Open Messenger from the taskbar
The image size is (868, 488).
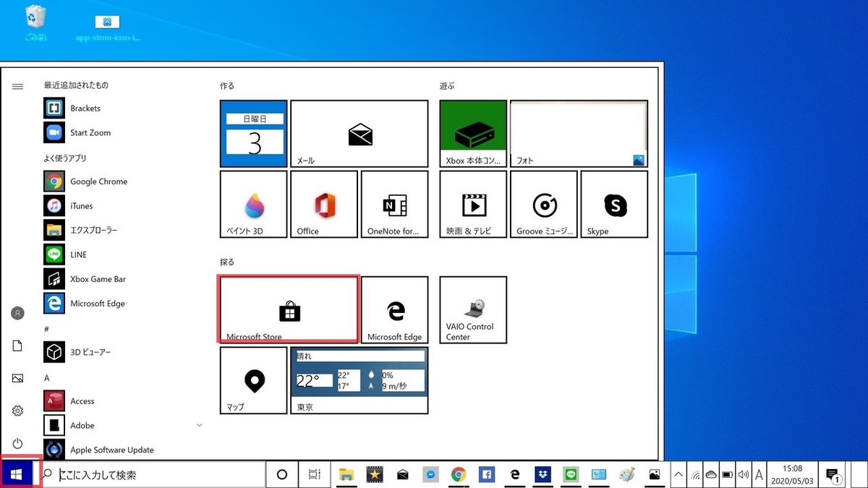click(x=430, y=475)
